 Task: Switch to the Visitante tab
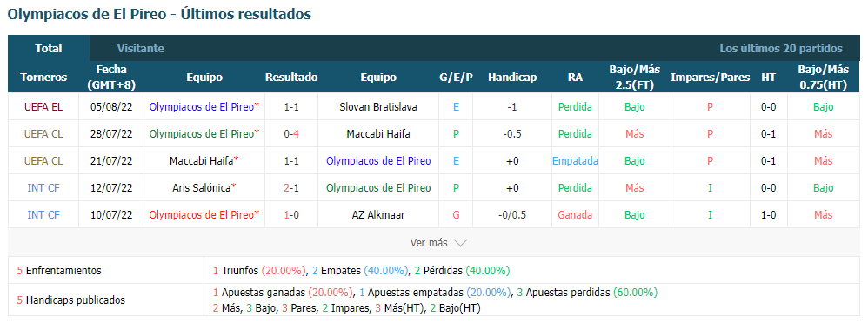pyautogui.click(x=141, y=48)
